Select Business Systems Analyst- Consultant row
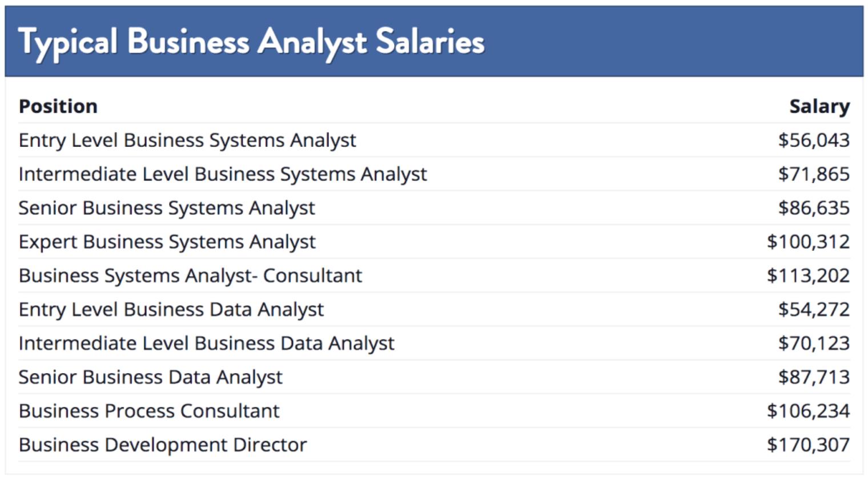Image resolution: width=868 pixels, height=480 pixels. 190,275
